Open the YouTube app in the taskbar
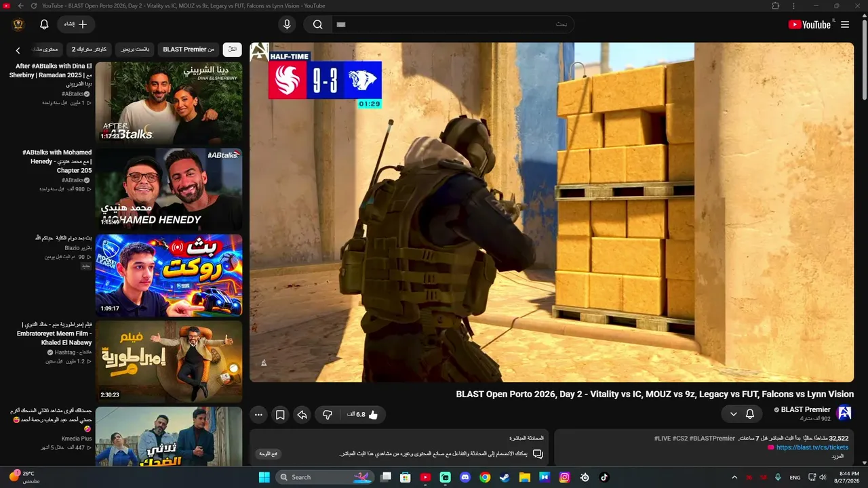868x488 pixels. pyautogui.click(x=425, y=477)
